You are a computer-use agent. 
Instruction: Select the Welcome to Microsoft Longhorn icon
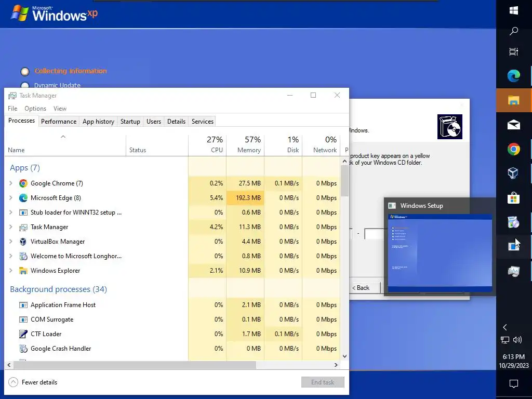click(23, 256)
